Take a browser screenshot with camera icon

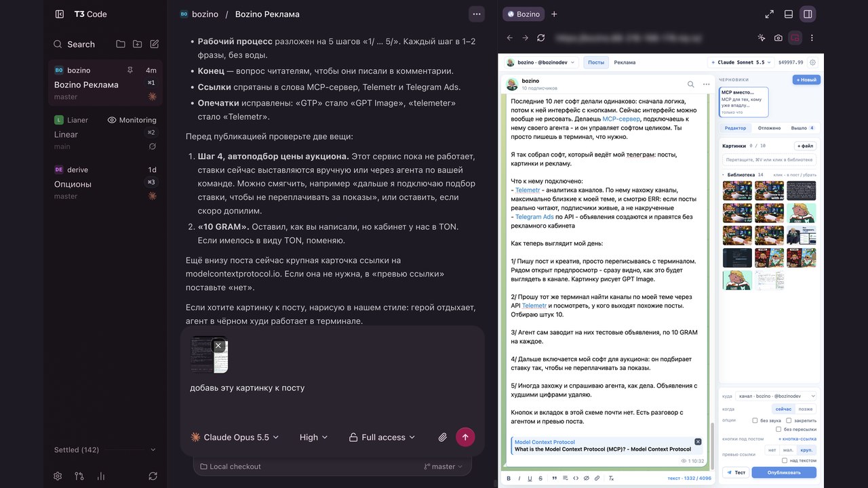pyautogui.click(x=778, y=38)
